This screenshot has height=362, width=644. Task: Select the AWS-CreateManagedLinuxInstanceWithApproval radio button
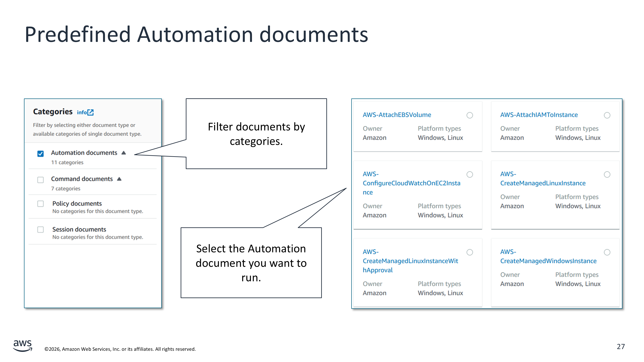[470, 252]
